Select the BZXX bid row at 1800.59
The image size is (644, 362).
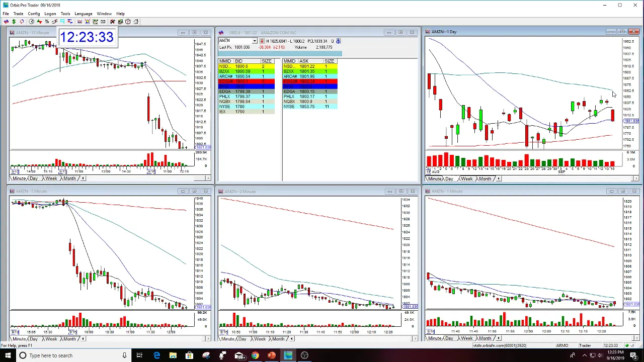(247, 71)
